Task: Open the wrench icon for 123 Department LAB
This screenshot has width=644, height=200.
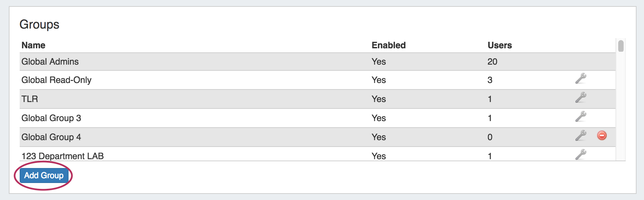Action: (581, 154)
